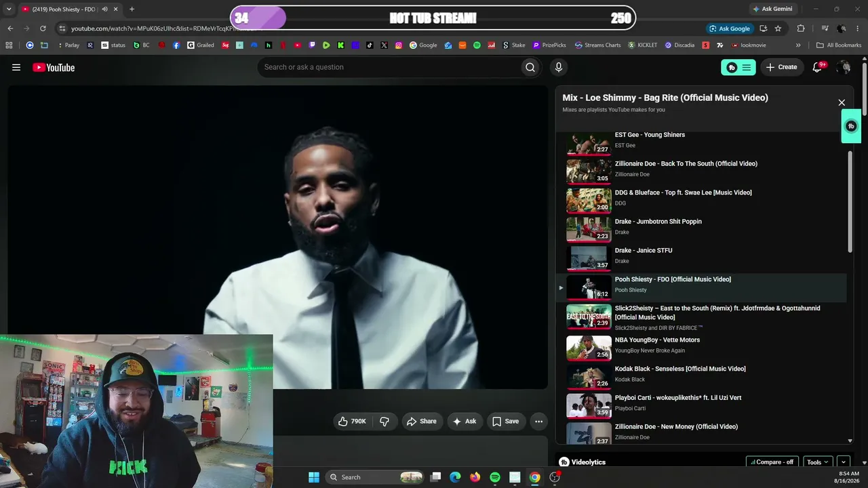
Task: Focus the Windows taskbar search box
Action: click(374, 477)
